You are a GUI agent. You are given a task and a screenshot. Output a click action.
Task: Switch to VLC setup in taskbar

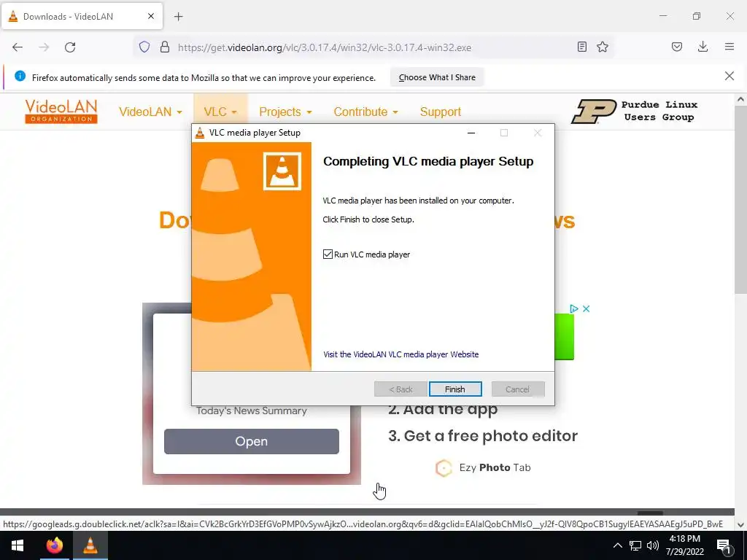coord(90,545)
